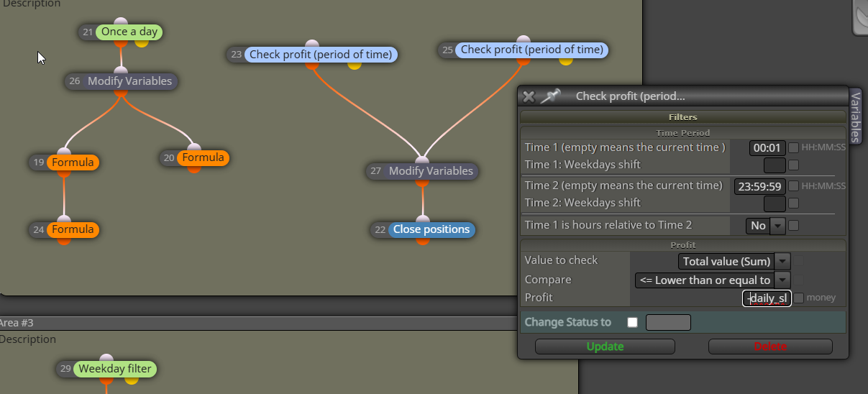Click the Filters section header
This screenshot has height=394, width=868.
pyautogui.click(x=682, y=116)
